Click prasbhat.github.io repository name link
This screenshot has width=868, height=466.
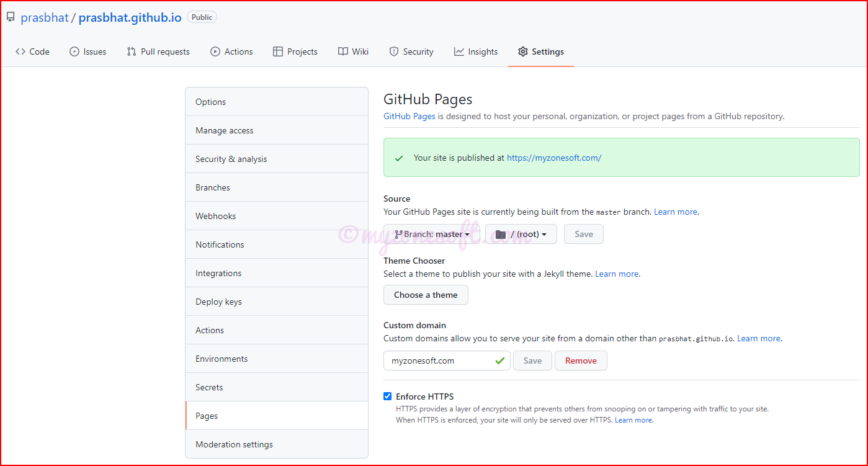pyautogui.click(x=130, y=17)
